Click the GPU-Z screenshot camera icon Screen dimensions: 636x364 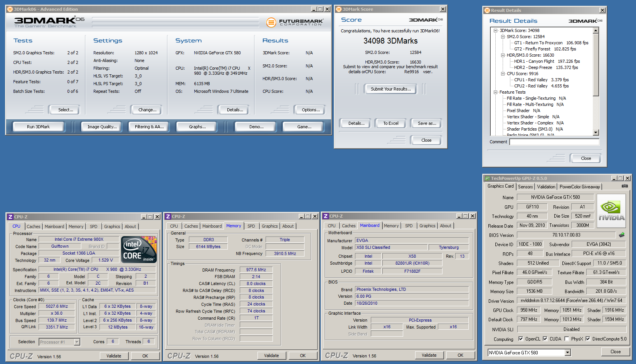624,186
